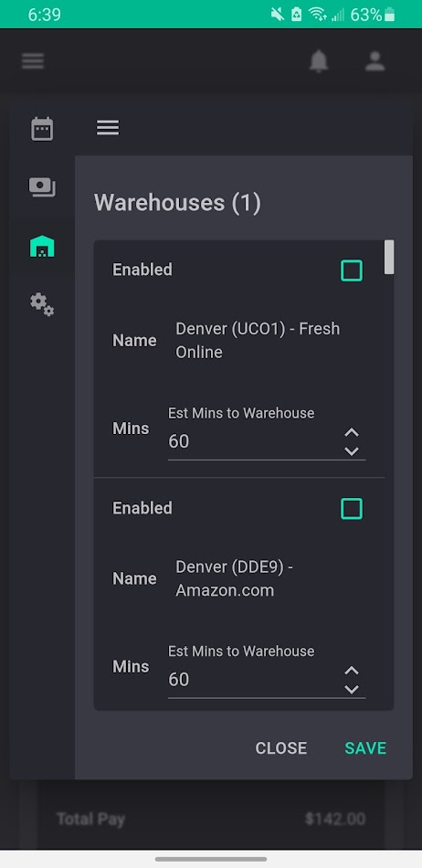422x868 pixels.
Task: Click the warehouse list scrollbar thumb
Action: (x=389, y=257)
